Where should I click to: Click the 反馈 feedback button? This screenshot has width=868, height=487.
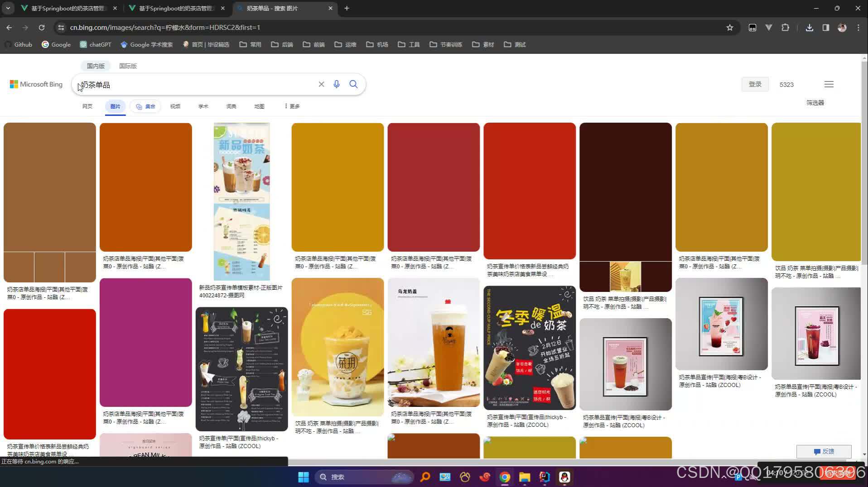(824, 451)
